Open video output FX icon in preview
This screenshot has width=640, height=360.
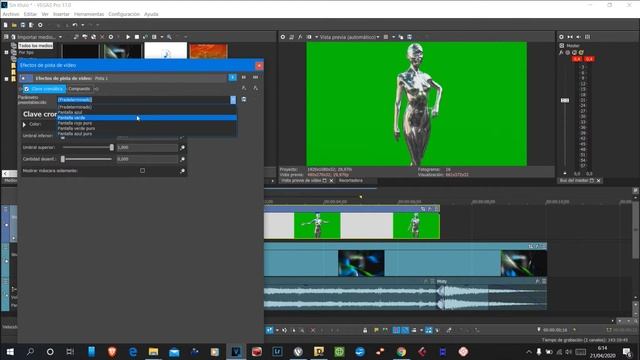300,37
